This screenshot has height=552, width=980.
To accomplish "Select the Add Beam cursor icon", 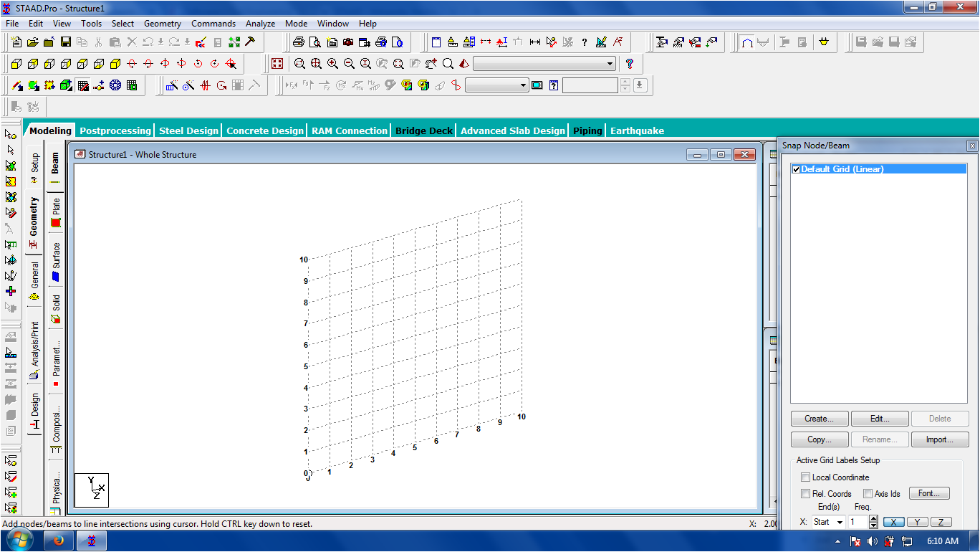I will (16, 85).
